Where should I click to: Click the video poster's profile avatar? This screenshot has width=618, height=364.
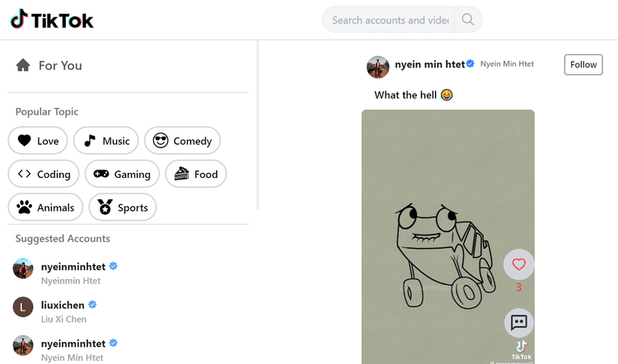378,67
